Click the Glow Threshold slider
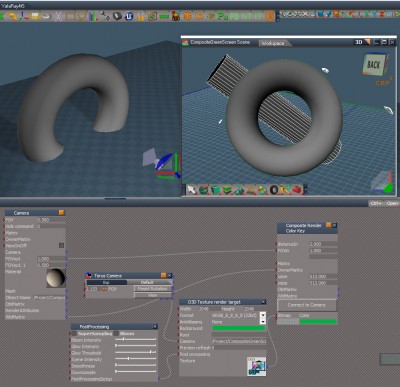Viewport: 400px width, 387px height. (136, 352)
